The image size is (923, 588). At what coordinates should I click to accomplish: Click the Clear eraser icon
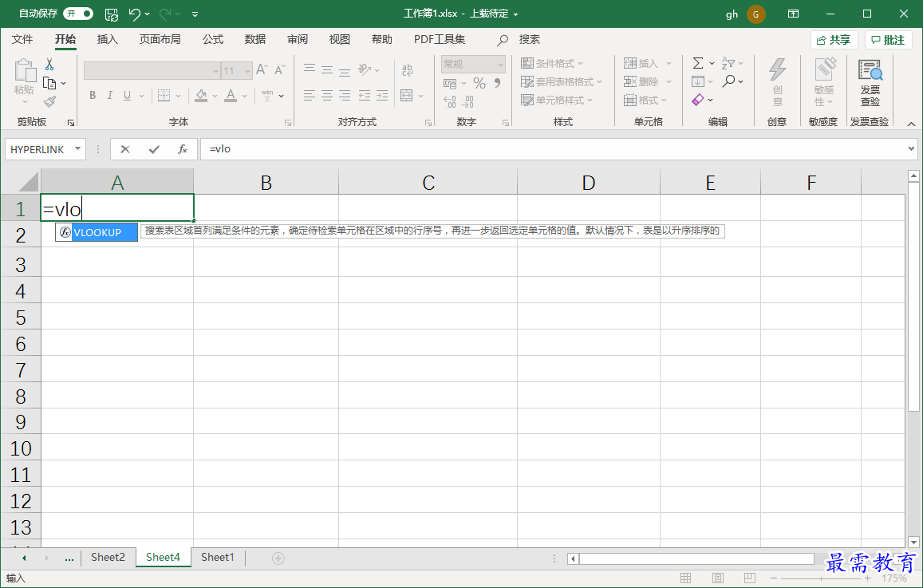point(698,100)
